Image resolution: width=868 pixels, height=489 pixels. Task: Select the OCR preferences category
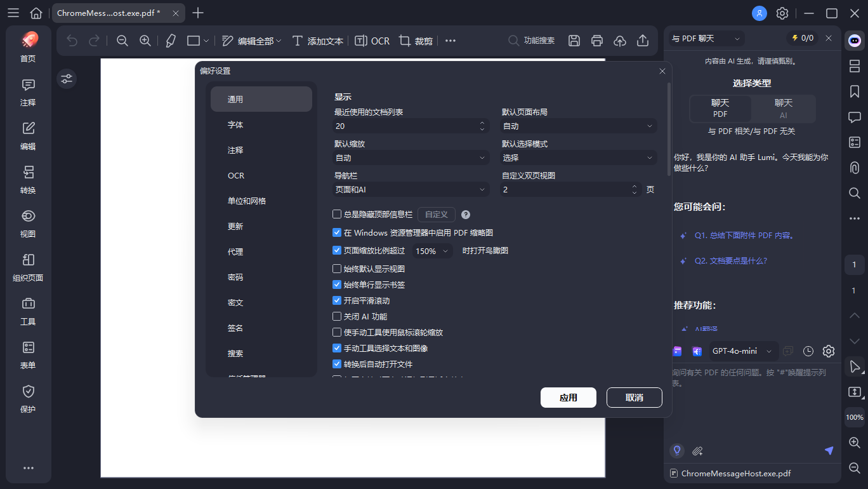261,175
